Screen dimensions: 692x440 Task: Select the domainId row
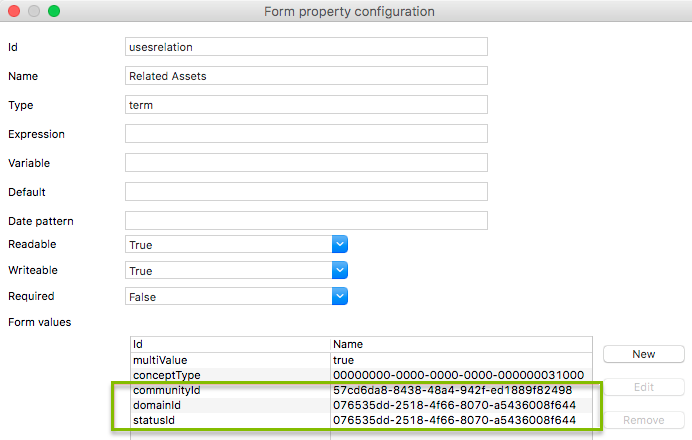pos(230,404)
